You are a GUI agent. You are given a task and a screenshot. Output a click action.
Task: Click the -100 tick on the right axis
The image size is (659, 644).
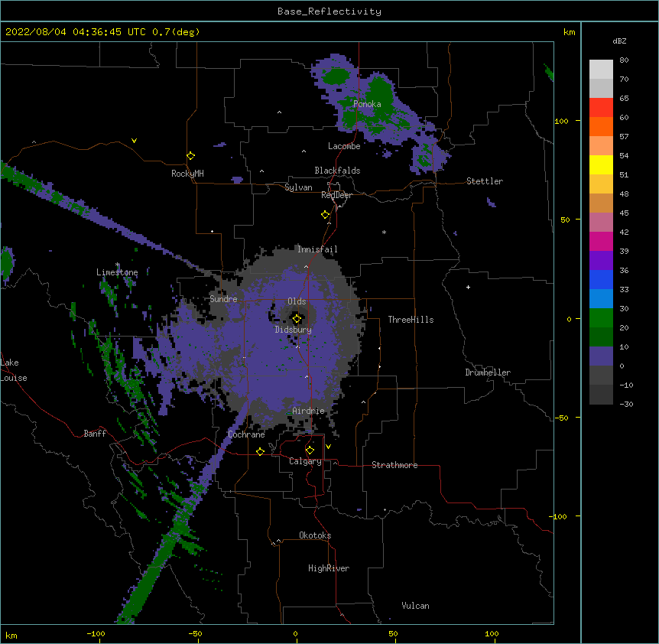[x=559, y=516]
